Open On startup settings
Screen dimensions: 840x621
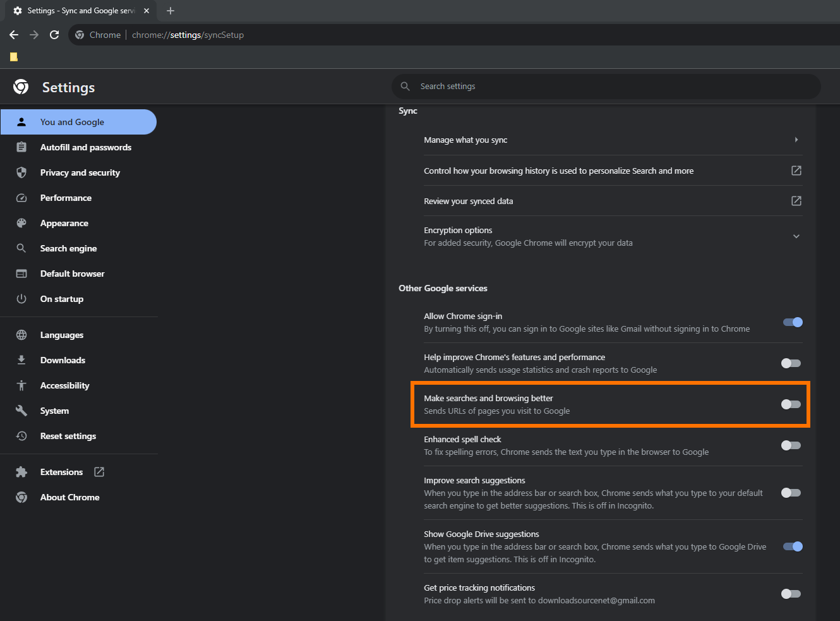(79, 299)
